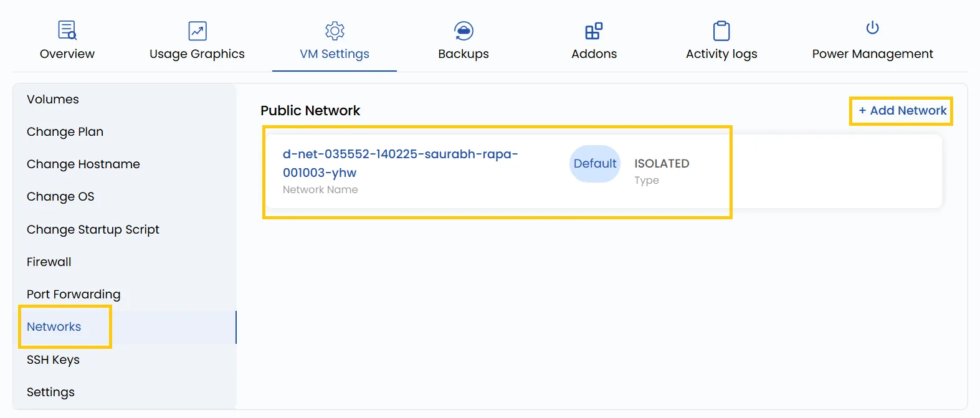Click the Activity logs clipboard icon
This screenshot has width=980, height=418.
pyautogui.click(x=721, y=31)
